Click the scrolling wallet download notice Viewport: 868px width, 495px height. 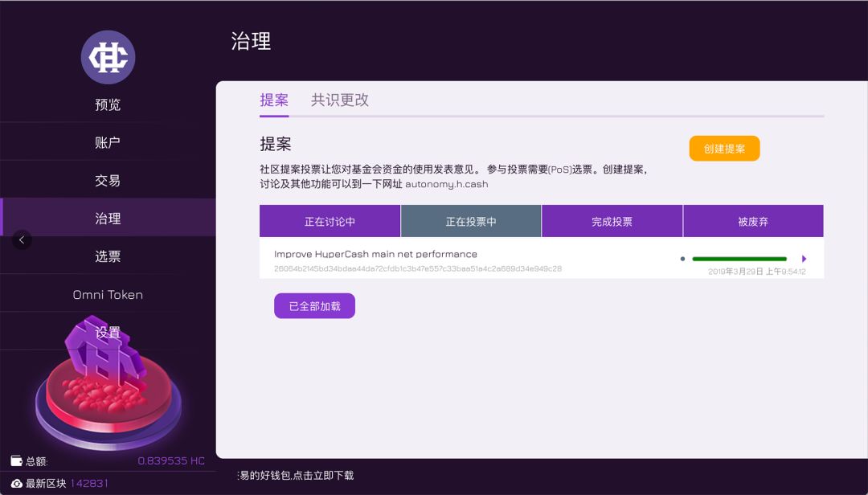[296, 475]
